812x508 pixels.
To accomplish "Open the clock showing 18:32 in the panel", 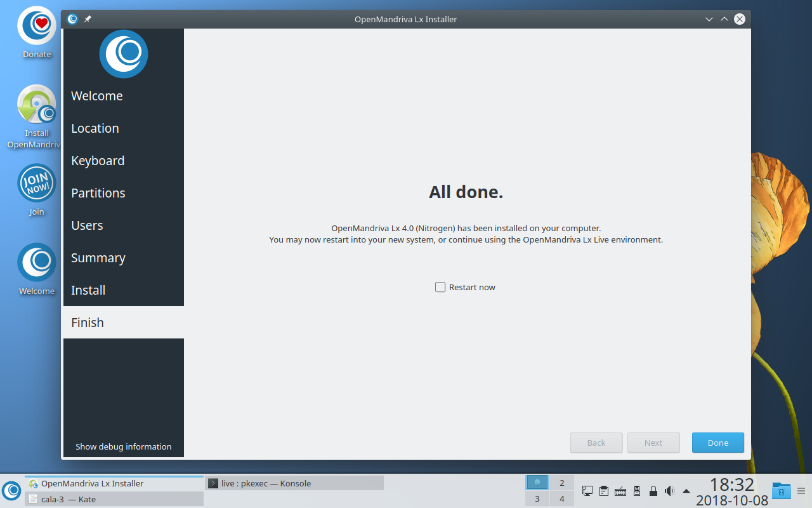I will pos(732,491).
